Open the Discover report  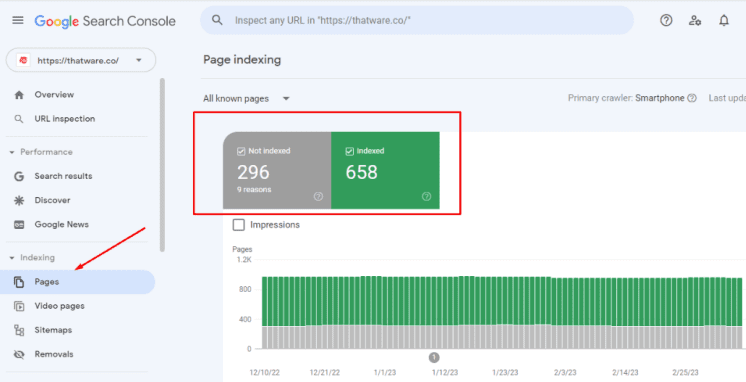click(x=52, y=200)
